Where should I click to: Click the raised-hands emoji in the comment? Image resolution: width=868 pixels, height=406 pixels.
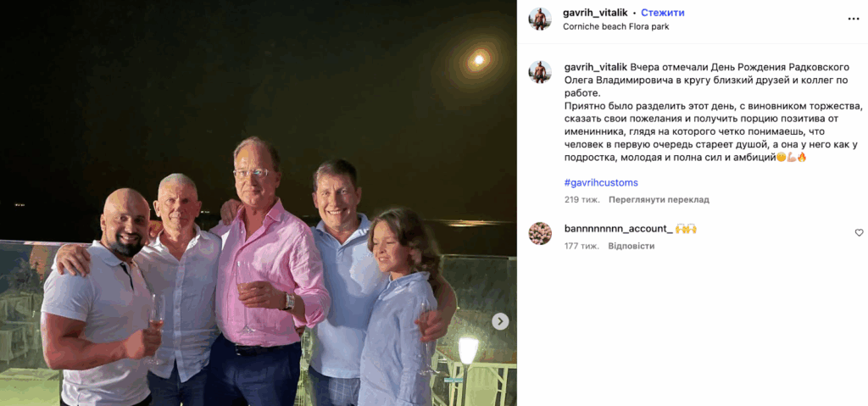(685, 229)
